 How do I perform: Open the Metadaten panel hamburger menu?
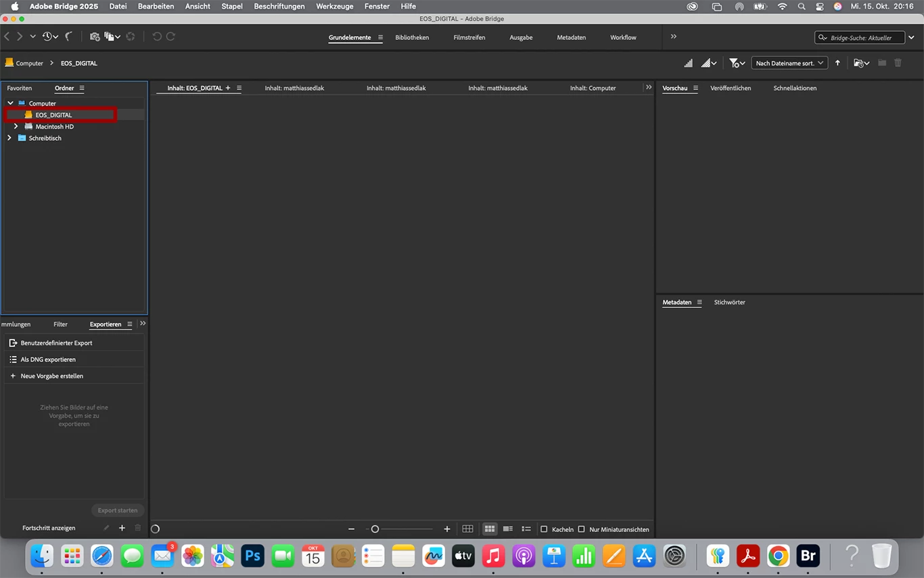point(699,303)
